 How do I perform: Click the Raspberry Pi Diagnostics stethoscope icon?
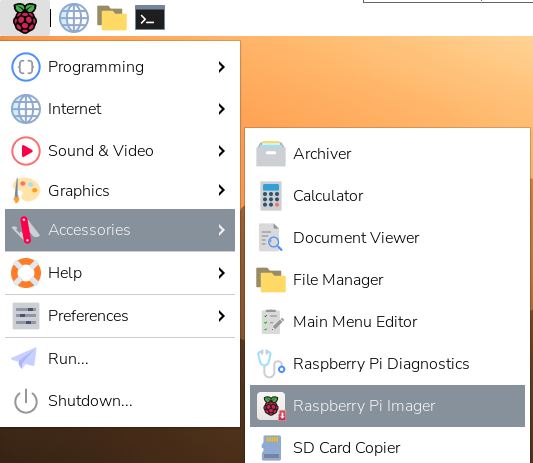tap(271, 364)
